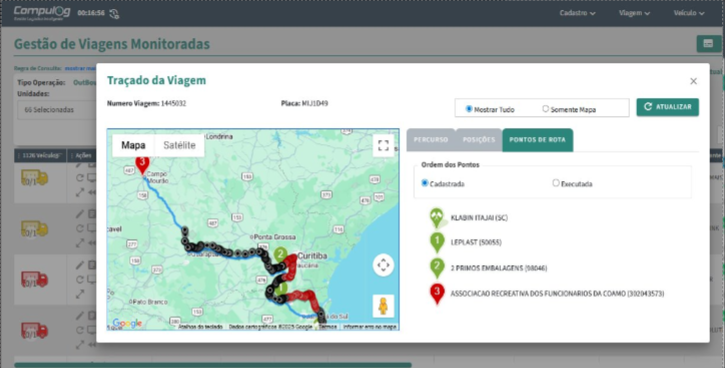725x368 pixels.
Task: Select the KLABIN ITAJAI (SC) route point text
Action: pyautogui.click(x=479, y=218)
